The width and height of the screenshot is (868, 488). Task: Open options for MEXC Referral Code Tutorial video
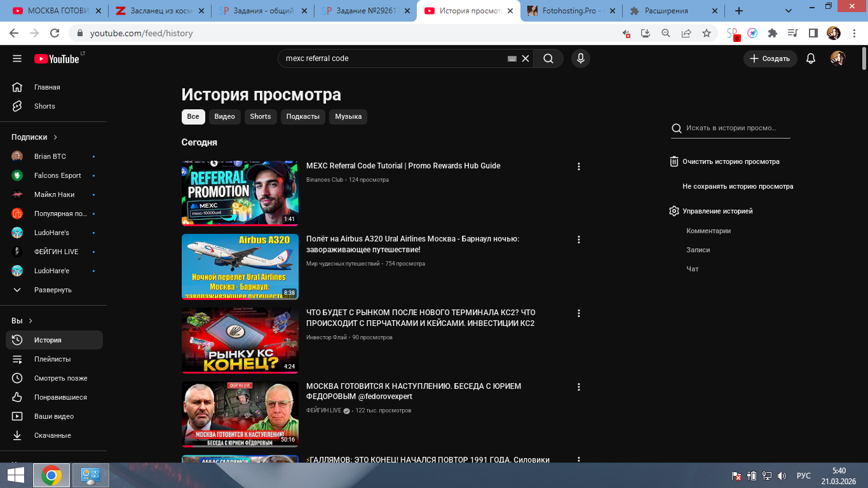578,166
